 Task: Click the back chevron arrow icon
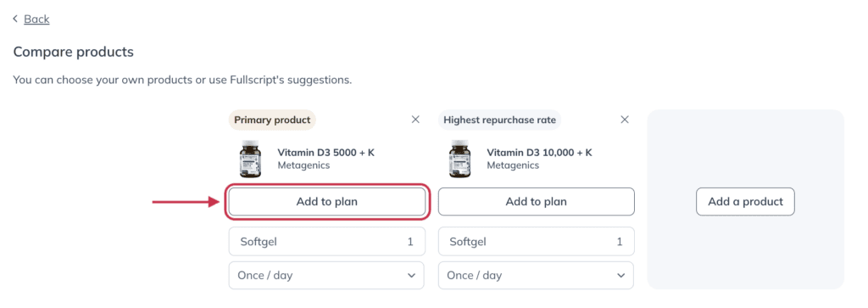tap(15, 20)
